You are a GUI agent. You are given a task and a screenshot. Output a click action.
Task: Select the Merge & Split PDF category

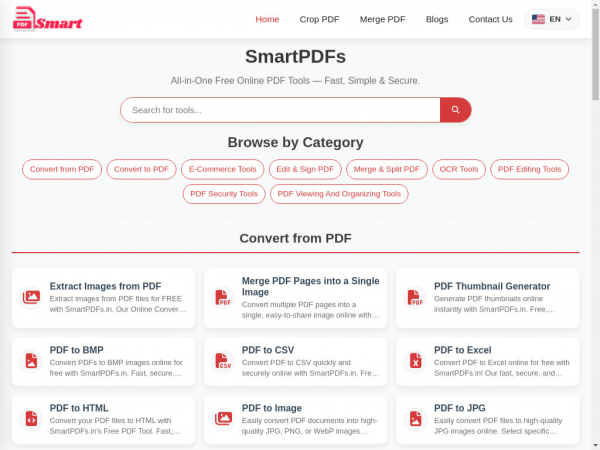click(x=386, y=169)
